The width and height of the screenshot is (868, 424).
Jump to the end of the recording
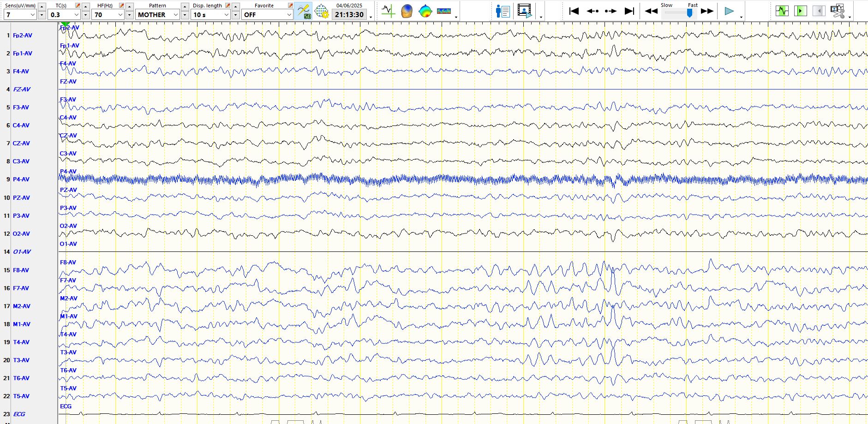[629, 11]
